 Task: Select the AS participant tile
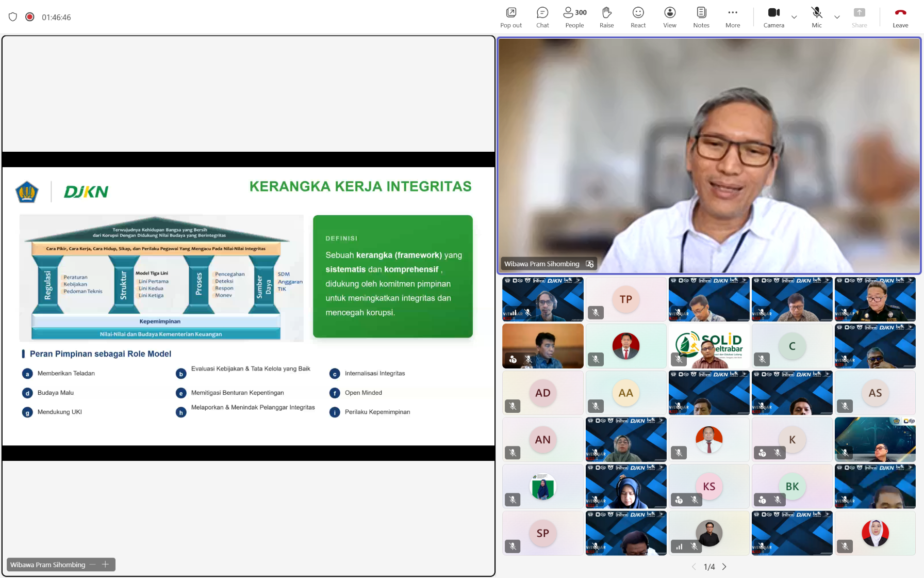(875, 393)
